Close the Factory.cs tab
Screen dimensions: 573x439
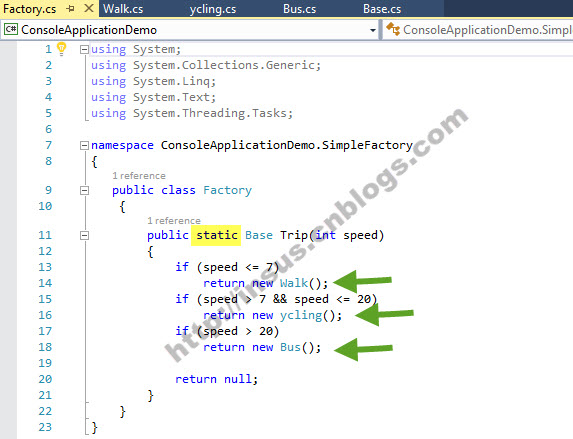pyautogui.click(x=89, y=8)
